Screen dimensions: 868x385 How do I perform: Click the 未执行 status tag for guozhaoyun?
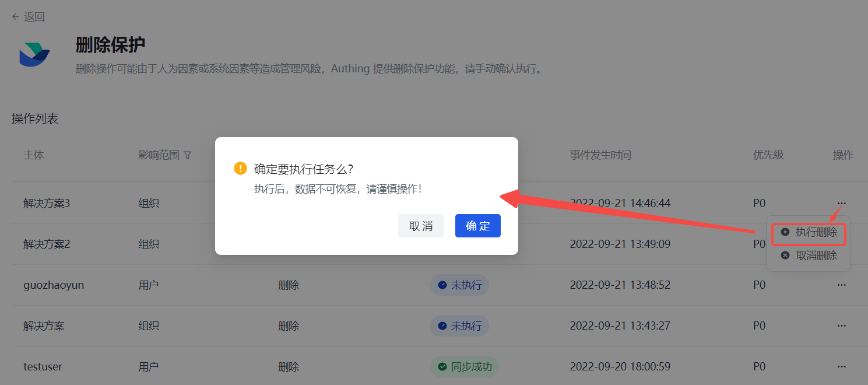pos(459,285)
